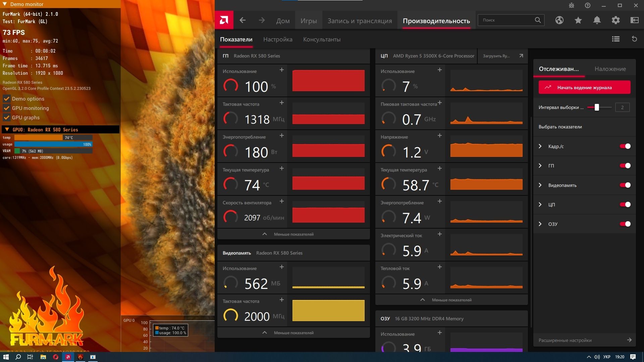Open Расширенные настройки link
This screenshot has height=362, width=644.
tap(585, 340)
